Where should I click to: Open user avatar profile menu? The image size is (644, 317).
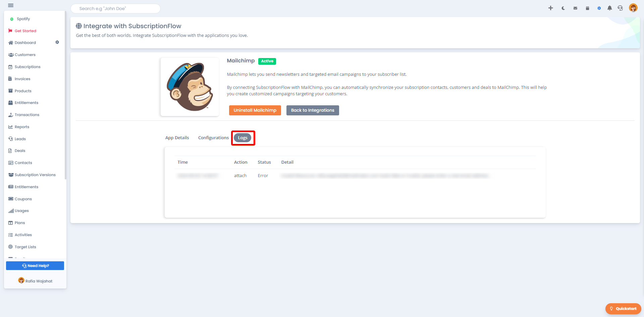point(633,8)
